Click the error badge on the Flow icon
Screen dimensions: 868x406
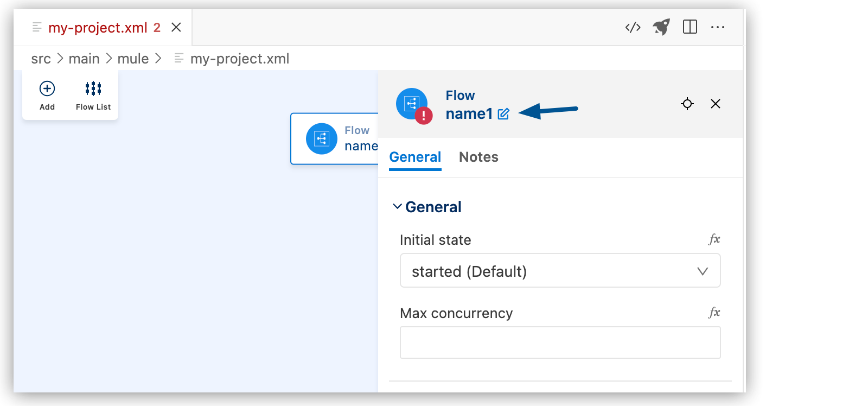click(x=424, y=115)
